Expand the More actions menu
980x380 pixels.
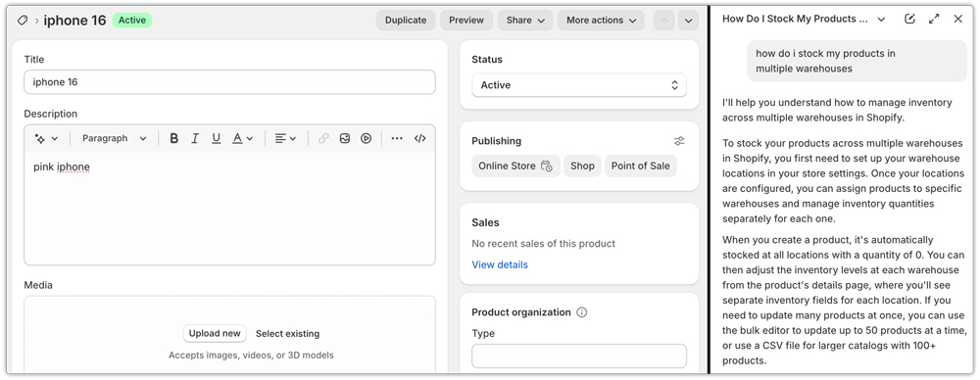(x=602, y=20)
